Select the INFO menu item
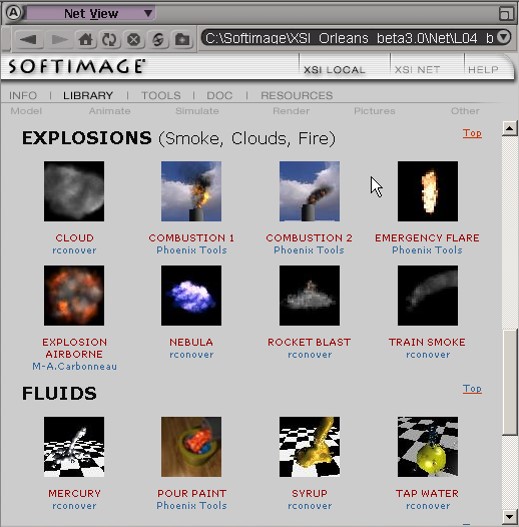This screenshot has width=519, height=527. (x=23, y=95)
